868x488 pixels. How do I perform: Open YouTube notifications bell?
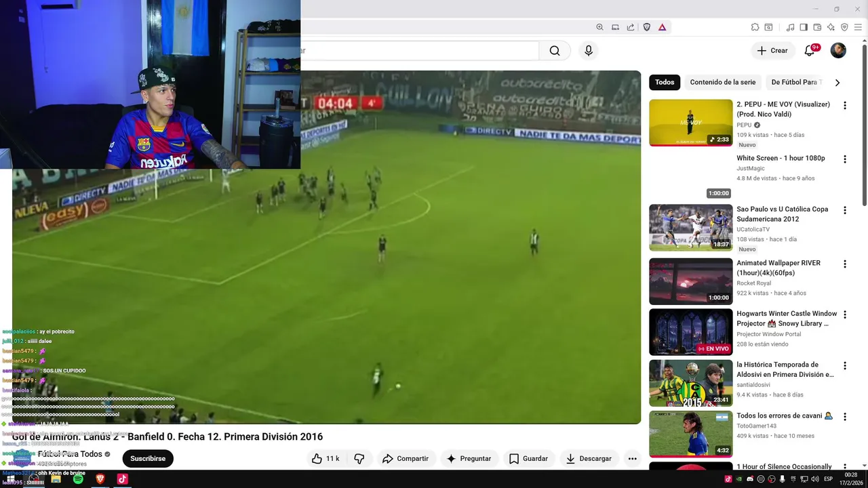pos(810,51)
